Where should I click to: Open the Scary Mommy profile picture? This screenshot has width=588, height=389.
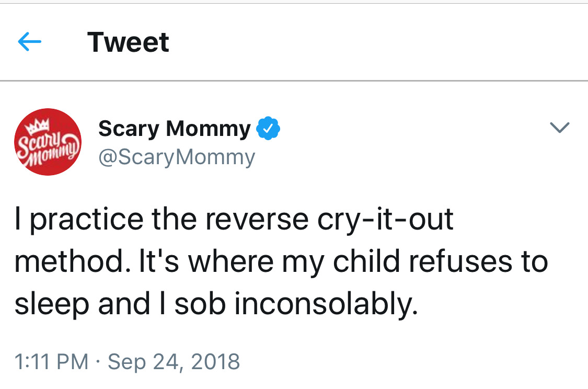coord(48,142)
